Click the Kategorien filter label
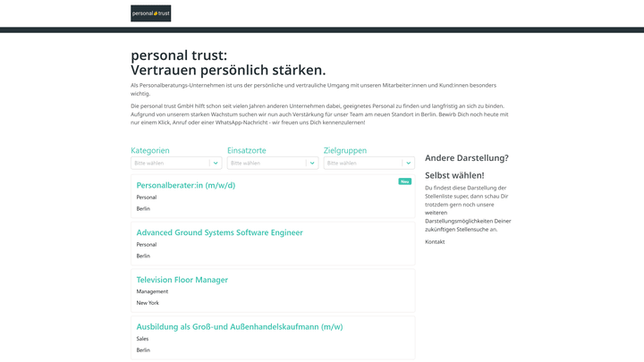 coord(150,150)
